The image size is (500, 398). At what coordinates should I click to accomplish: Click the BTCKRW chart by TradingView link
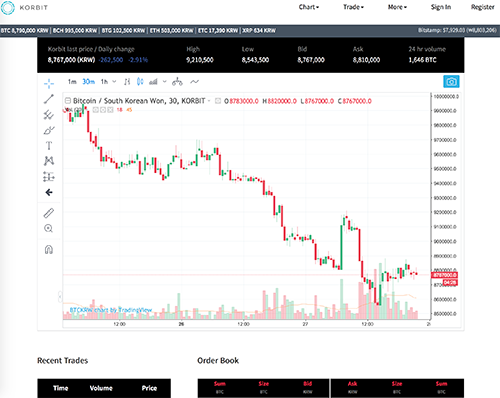[x=111, y=310]
